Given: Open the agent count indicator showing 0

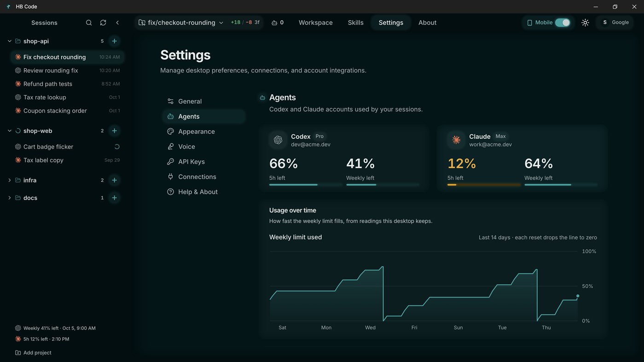Looking at the screenshot, I should tap(278, 23).
